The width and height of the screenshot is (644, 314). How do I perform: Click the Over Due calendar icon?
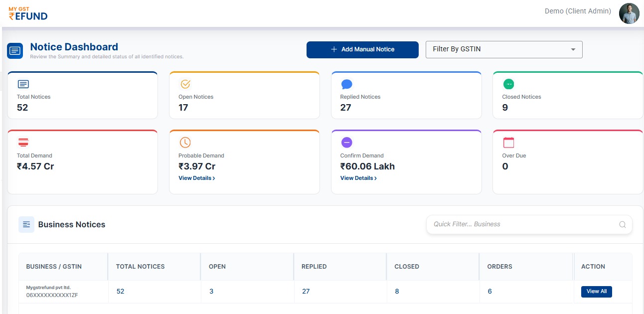(x=509, y=143)
